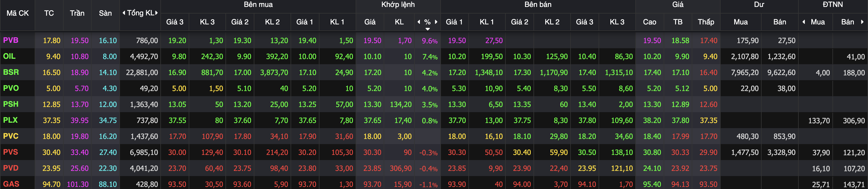868x189 pixels.
Task: Click BSR buy volume 3,873,70
Action: coord(274,72)
